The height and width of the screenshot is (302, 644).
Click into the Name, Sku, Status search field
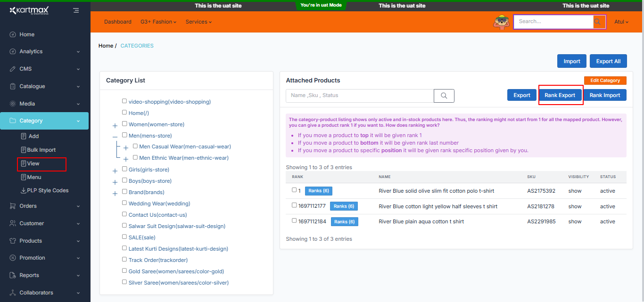(x=359, y=96)
